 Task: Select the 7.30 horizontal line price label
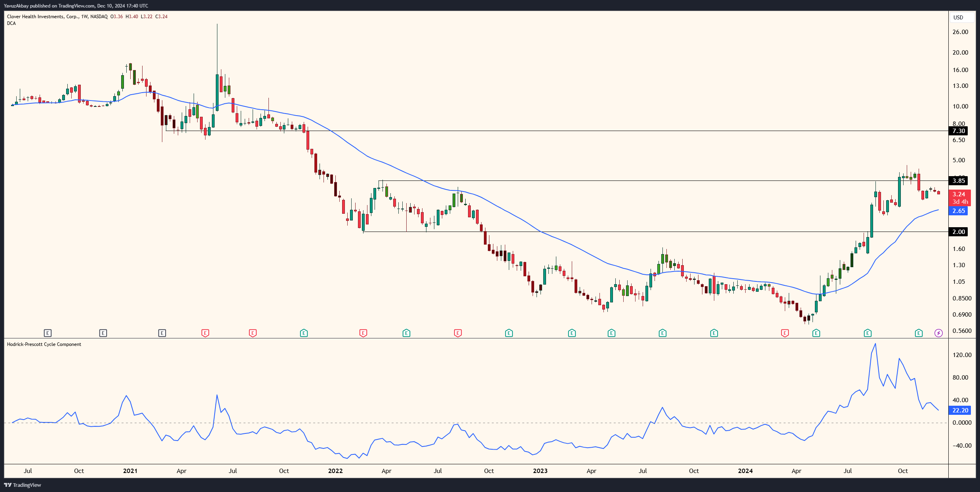click(958, 131)
